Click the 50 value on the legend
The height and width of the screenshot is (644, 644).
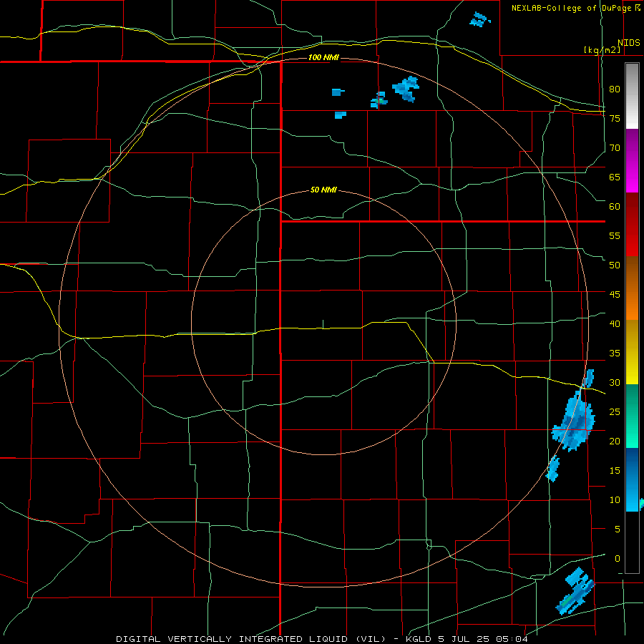615,265
